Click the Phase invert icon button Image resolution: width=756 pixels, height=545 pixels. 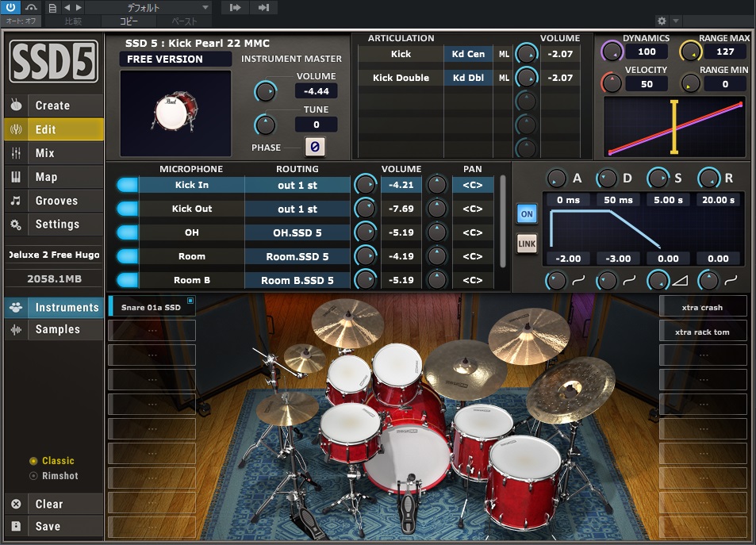315,147
